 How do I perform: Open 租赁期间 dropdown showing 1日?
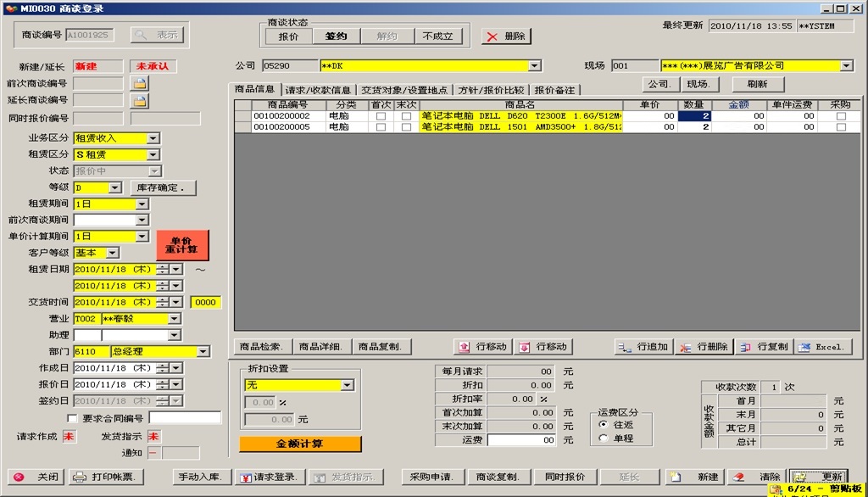(x=142, y=204)
